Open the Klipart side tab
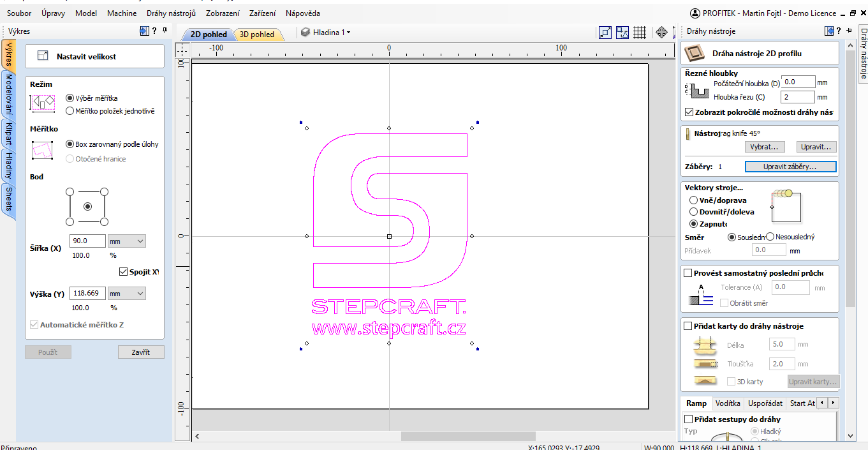The height and width of the screenshot is (450, 868). (x=8, y=133)
